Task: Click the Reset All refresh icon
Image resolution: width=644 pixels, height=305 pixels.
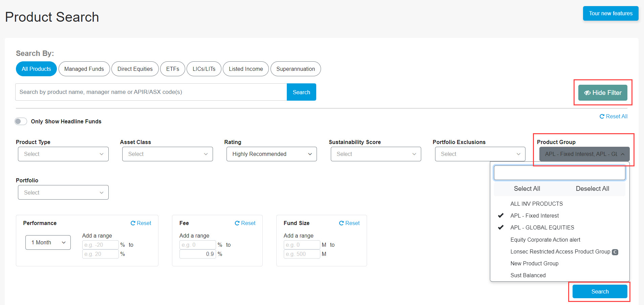Action: 602,116
